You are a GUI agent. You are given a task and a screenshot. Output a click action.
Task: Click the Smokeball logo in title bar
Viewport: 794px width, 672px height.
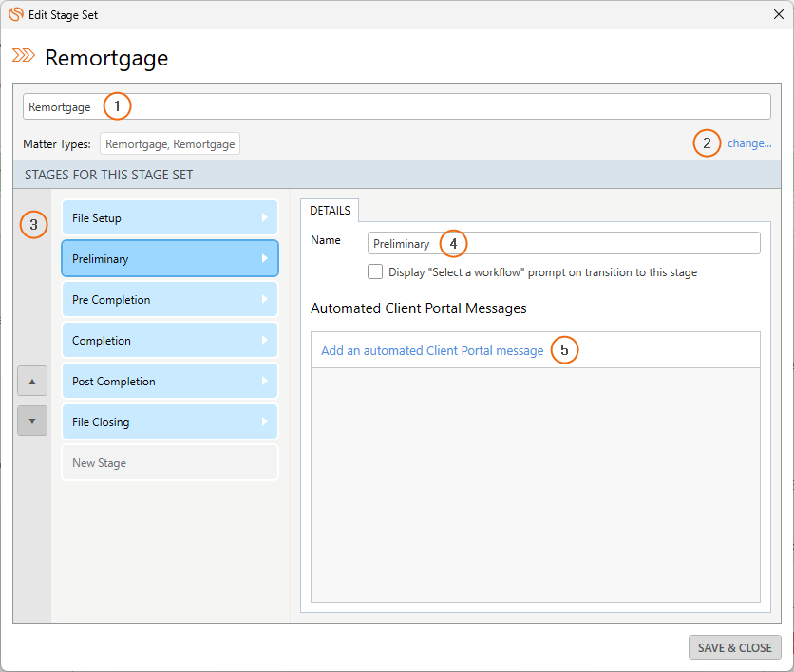(15, 14)
